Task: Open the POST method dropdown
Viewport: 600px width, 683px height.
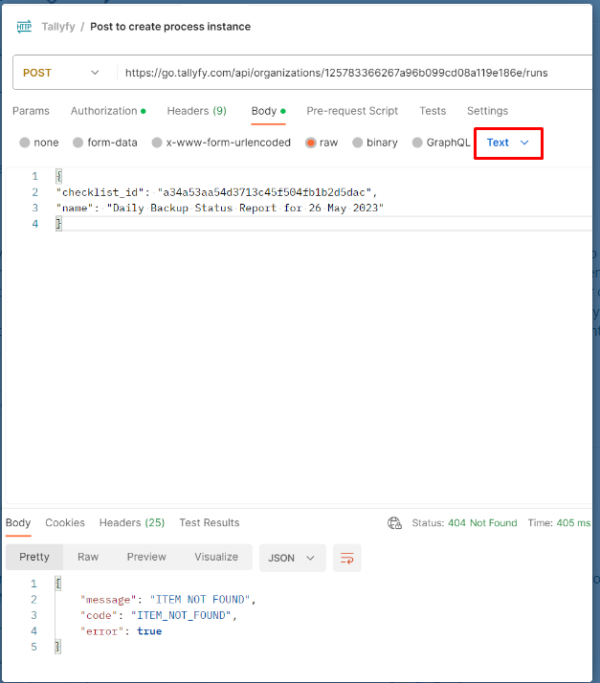Action: pos(61,73)
